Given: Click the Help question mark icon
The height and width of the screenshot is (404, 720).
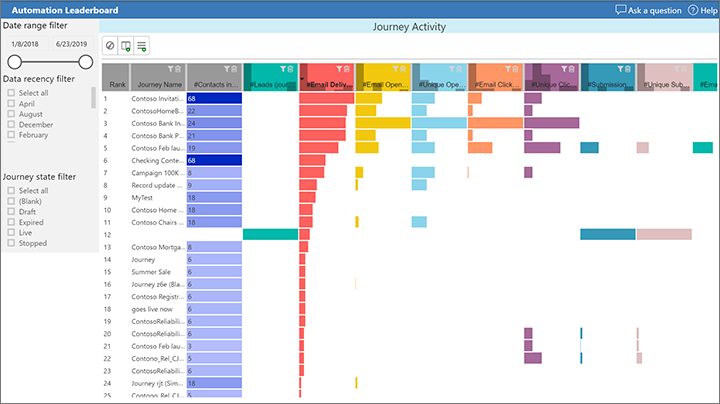Looking at the screenshot, I should pos(692,10).
